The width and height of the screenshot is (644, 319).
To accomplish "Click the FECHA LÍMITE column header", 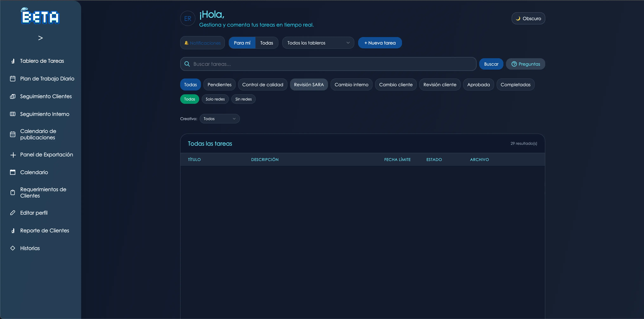I will (x=397, y=160).
